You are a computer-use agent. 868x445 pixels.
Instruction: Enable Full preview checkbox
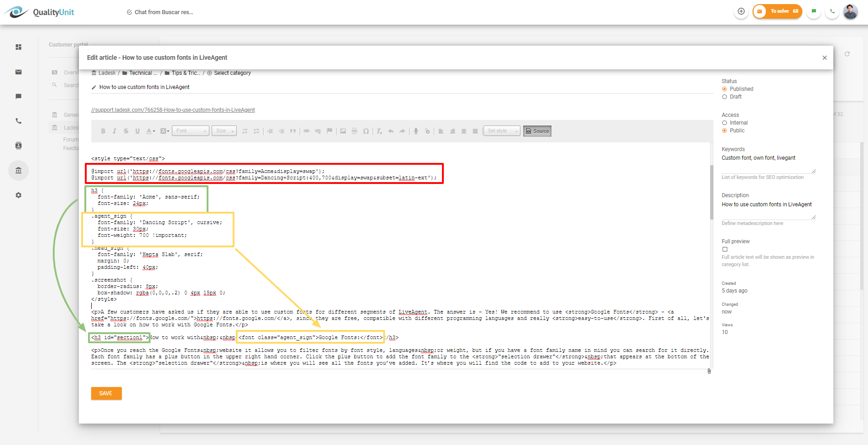[725, 249]
